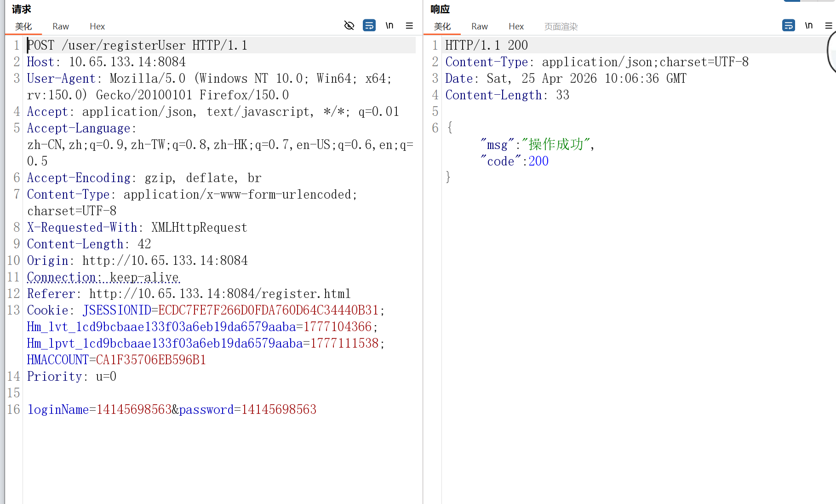The width and height of the screenshot is (836, 504).
Task: Toggle word wrap icon in request panel
Action: coord(369,25)
